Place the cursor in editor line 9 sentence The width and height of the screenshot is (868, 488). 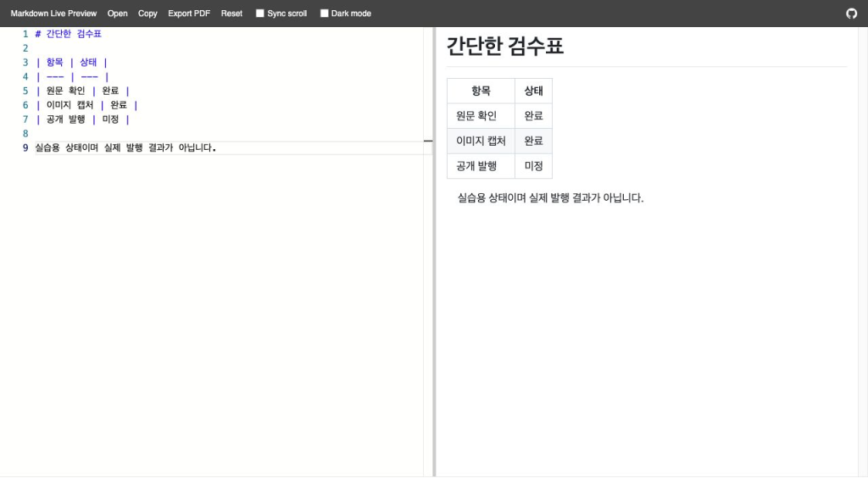click(x=125, y=147)
